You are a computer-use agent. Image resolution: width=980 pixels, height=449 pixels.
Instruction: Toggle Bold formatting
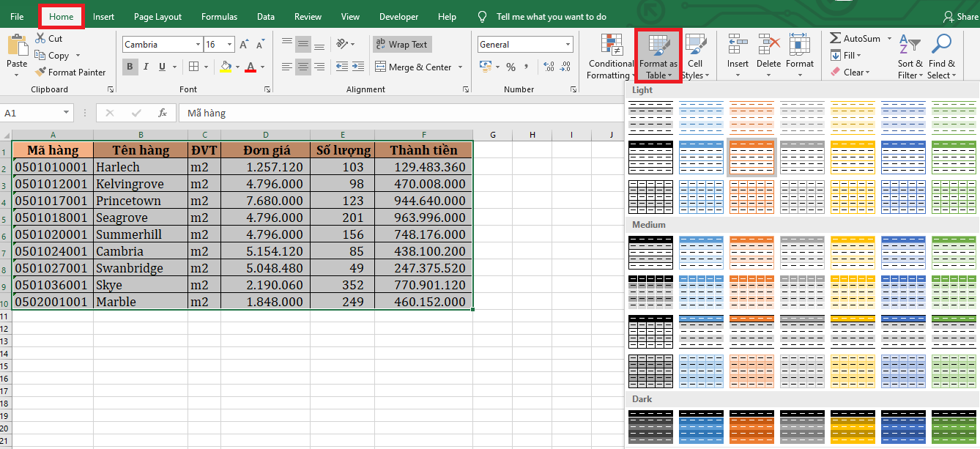[130, 67]
